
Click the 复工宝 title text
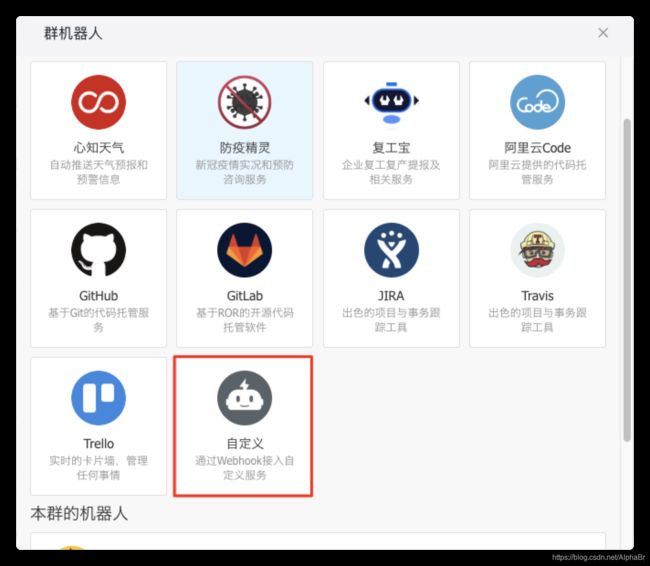pos(391,148)
